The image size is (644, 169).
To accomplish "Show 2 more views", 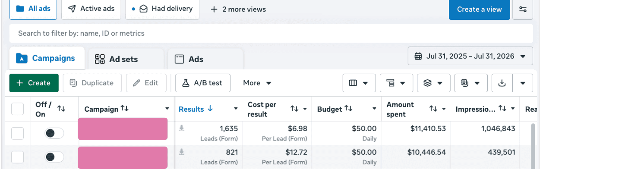I will click(238, 9).
